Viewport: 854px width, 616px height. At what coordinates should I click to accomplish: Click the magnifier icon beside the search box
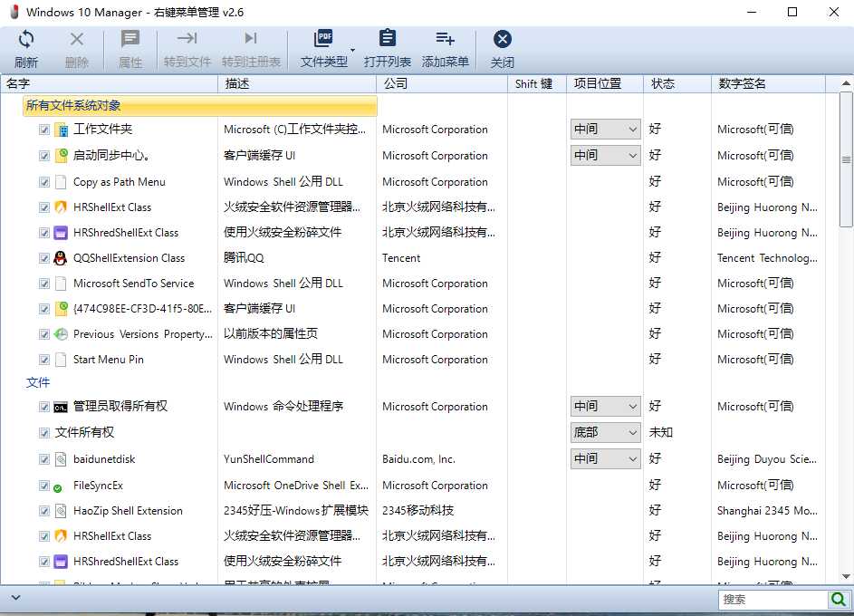pos(838,600)
